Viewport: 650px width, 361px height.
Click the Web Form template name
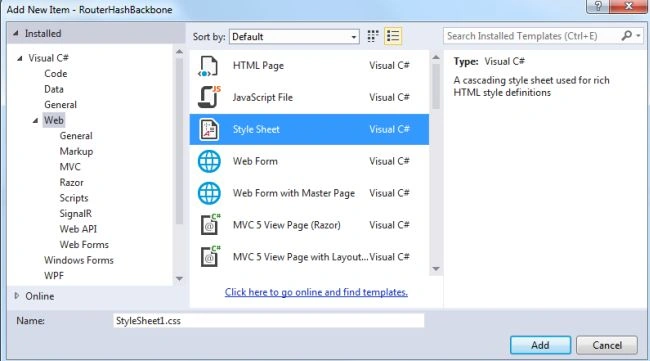pyautogui.click(x=255, y=161)
